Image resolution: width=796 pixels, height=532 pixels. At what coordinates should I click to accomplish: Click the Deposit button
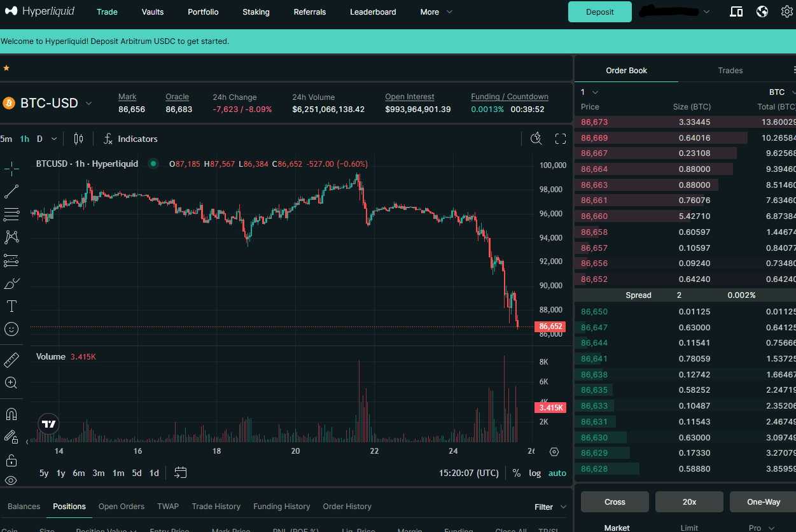point(600,11)
